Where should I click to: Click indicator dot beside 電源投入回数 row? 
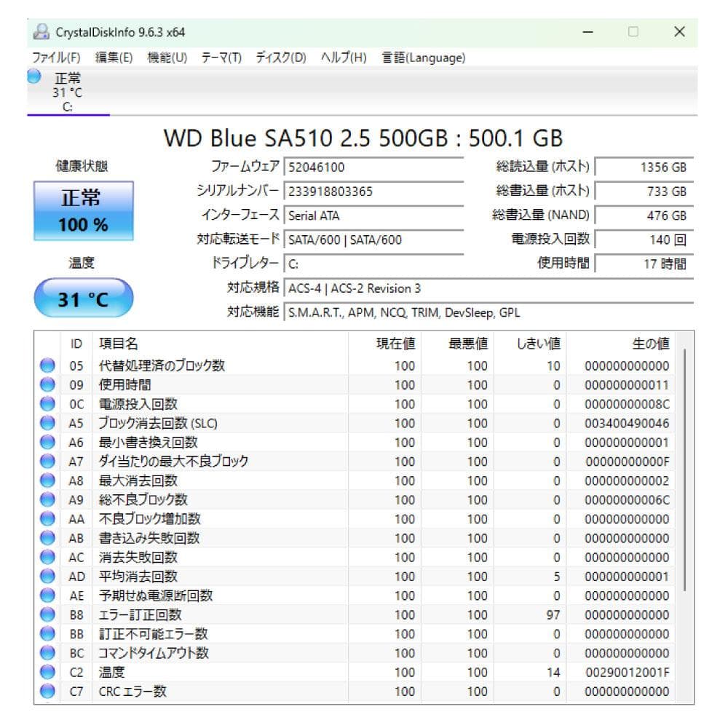tap(49, 404)
